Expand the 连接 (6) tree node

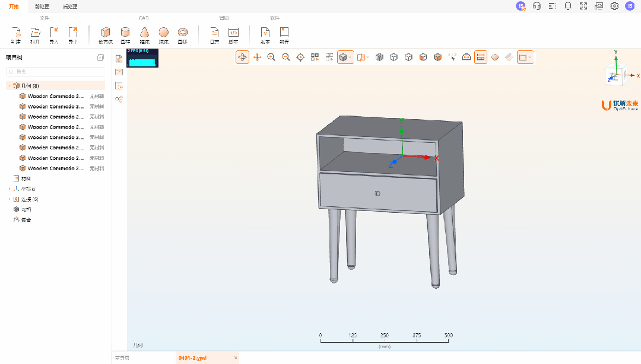point(9,199)
